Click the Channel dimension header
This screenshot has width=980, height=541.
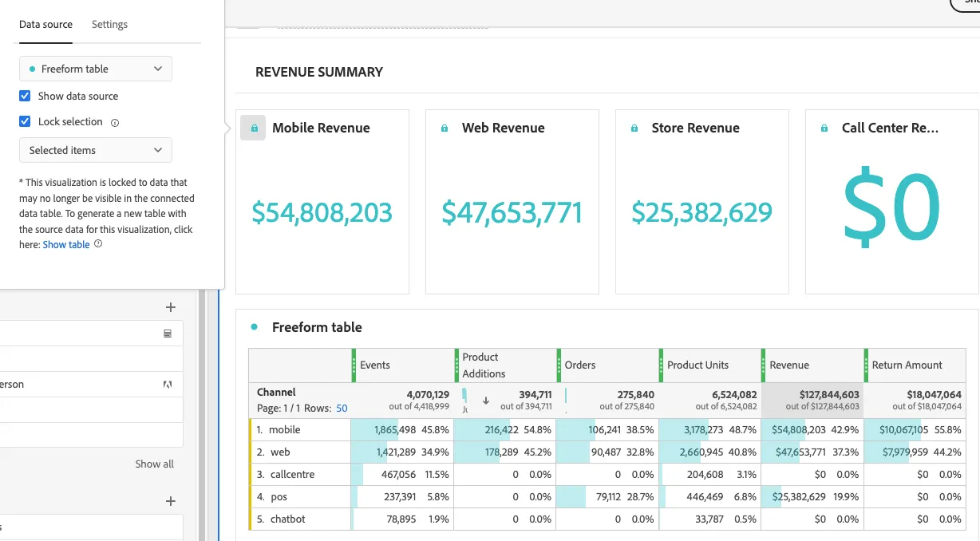(276, 392)
